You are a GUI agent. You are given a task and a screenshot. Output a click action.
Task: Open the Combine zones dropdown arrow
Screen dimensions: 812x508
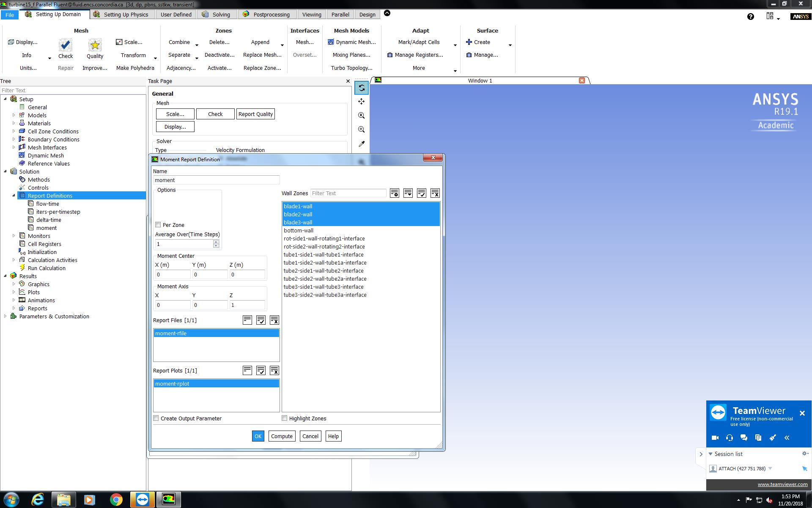(x=197, y=44)
